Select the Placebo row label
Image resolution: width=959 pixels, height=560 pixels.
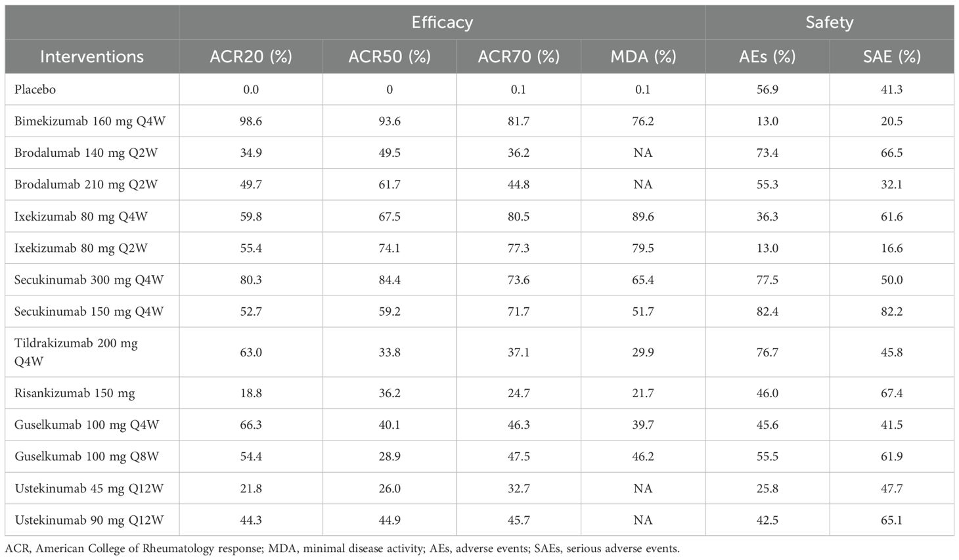[35, 89]
